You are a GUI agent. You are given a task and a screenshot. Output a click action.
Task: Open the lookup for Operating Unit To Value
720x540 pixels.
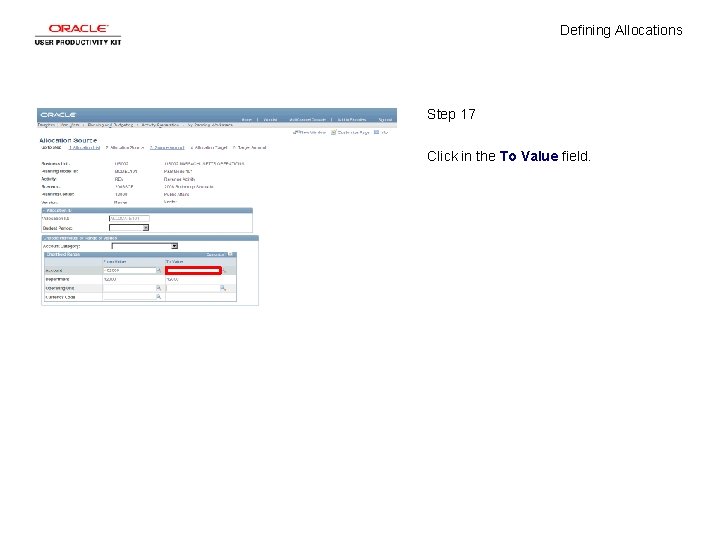pos(223,288)
